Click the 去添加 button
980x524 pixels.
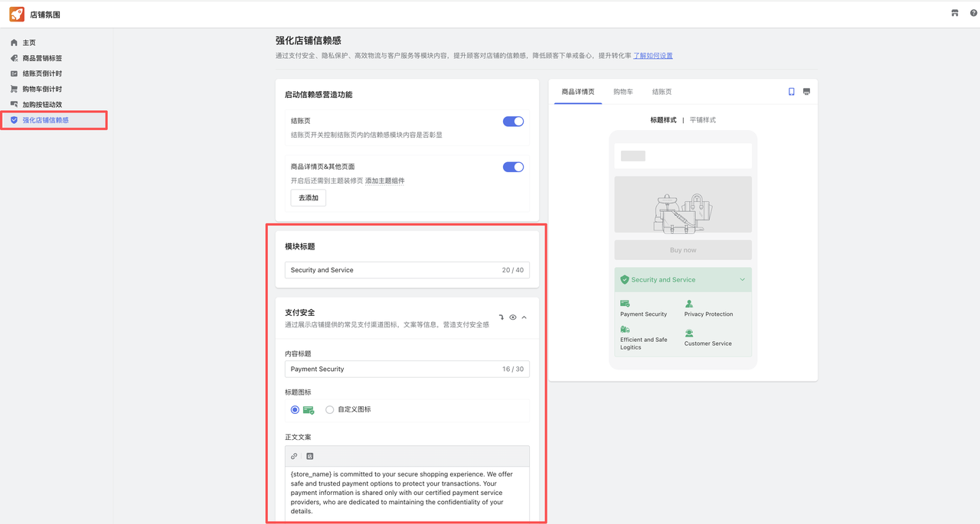307,197
